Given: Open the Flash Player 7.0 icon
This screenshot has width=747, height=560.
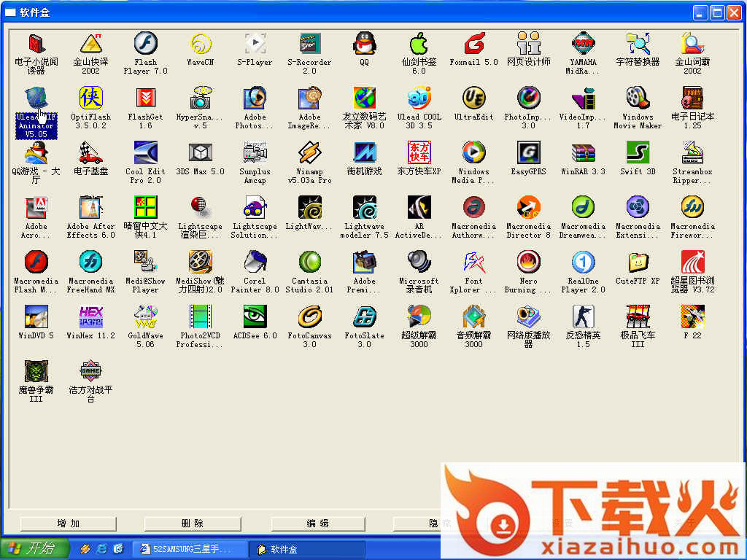Looking at the screenshot, I should tap(145, 44).
